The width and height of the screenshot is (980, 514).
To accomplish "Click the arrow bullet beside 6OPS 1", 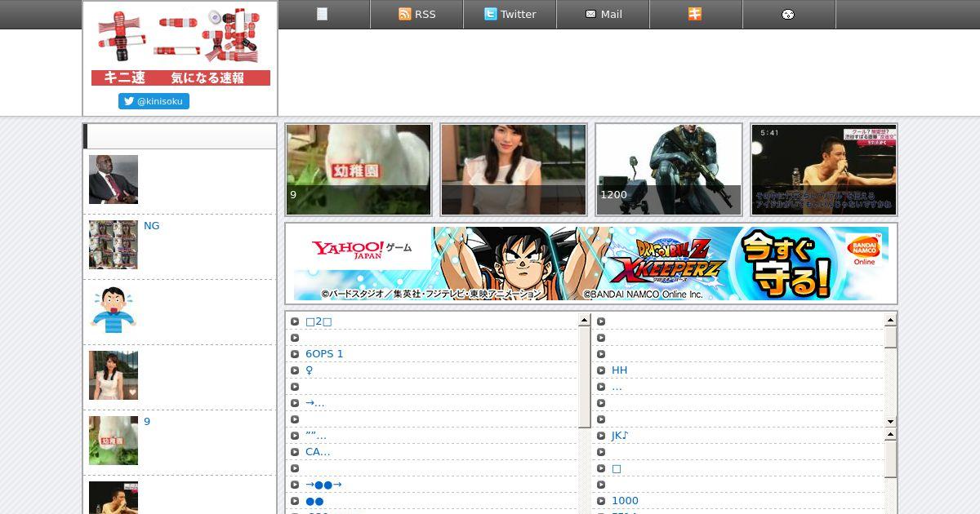I will click(295, 354).
